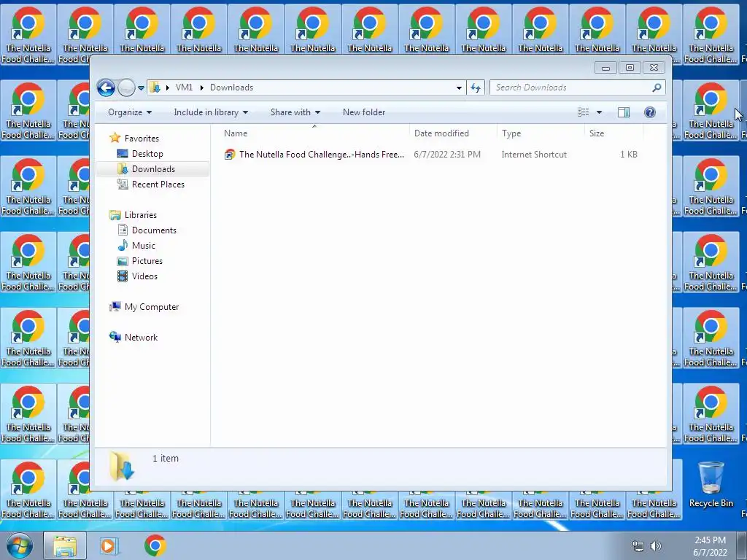
Task: Expand the arrow between VM1 and Downloads
Action: pyautogui.click(x=202, y=87)
